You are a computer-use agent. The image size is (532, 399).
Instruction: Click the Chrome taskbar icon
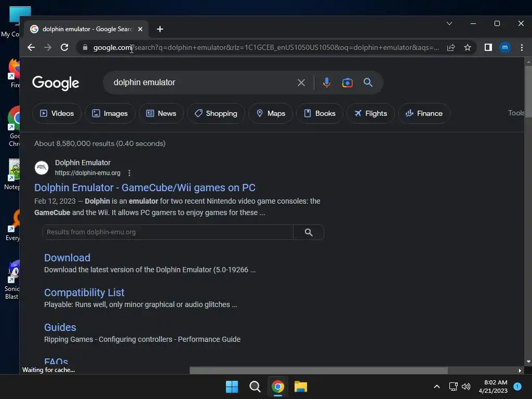tap(278, 387)
